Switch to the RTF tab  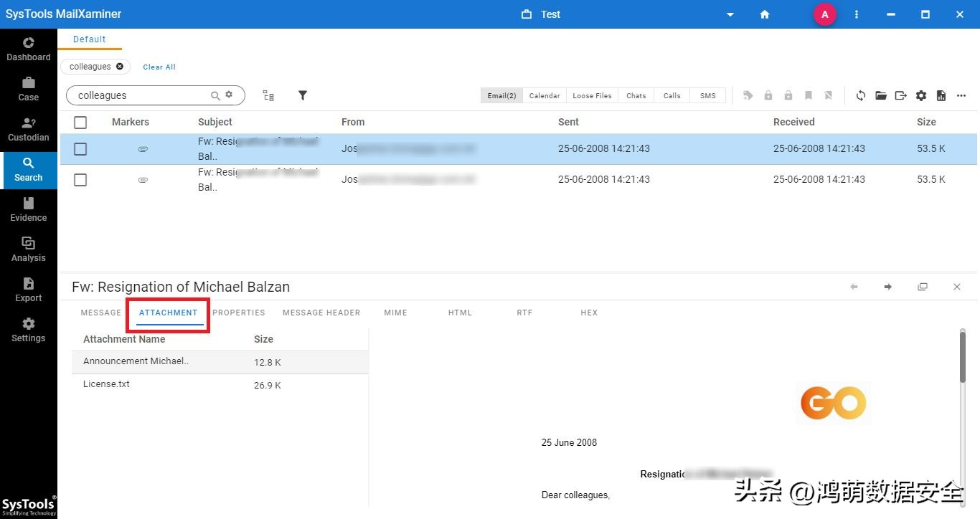pos(524,313)
